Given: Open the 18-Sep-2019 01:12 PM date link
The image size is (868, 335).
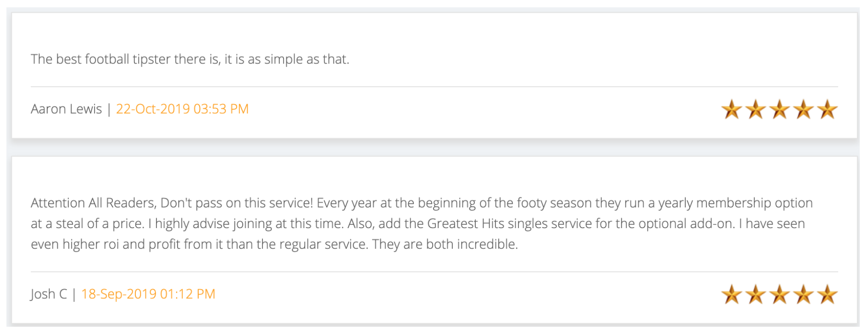Looking at the screenshot, I should (x=148, y=294).
